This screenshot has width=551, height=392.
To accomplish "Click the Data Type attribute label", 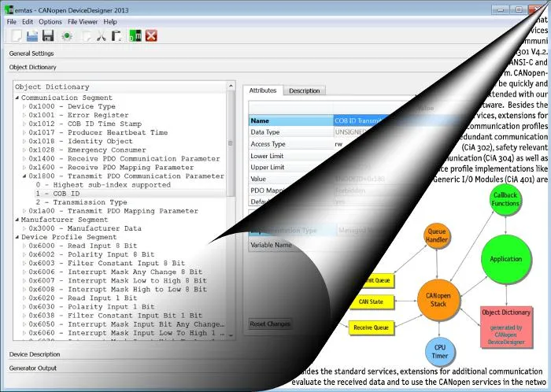I will point(265,132).
